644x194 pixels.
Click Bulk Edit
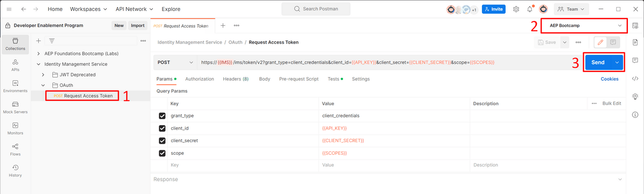[612, 103]
